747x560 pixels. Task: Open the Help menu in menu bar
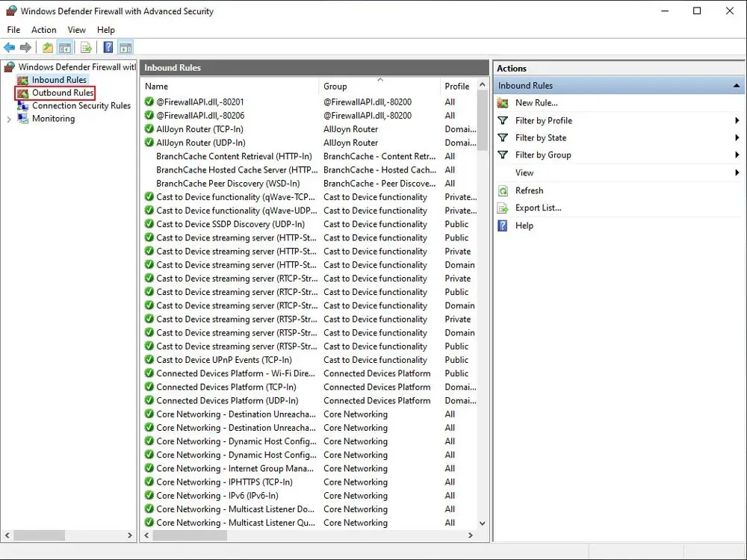tap(106, 30)
